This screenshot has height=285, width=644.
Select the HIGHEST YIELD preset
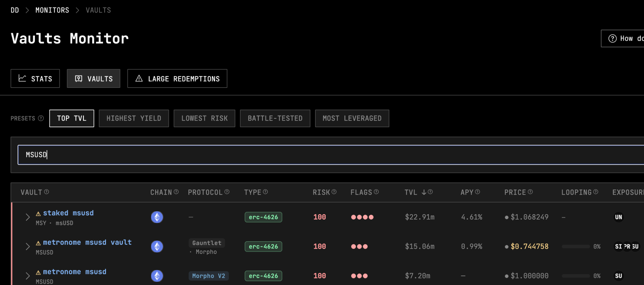134,118
